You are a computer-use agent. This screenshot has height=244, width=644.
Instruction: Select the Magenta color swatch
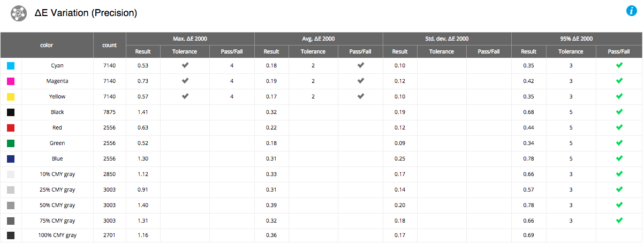coord(11,81)
